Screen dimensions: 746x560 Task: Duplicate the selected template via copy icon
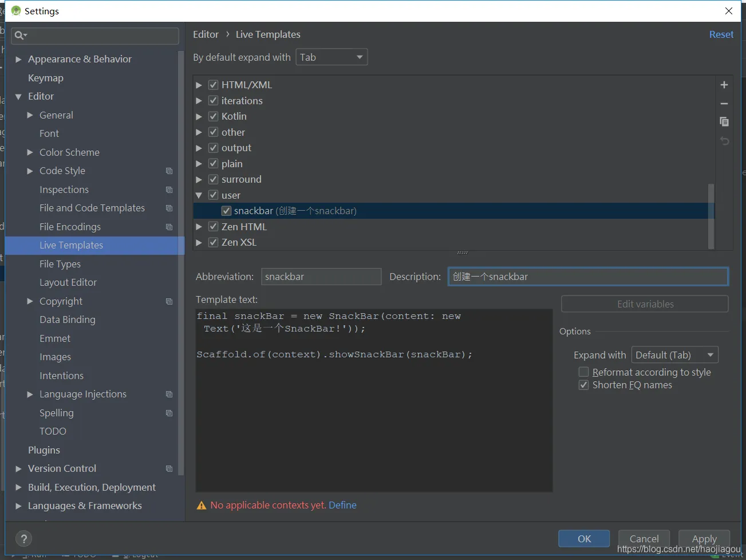pos(724,121)
